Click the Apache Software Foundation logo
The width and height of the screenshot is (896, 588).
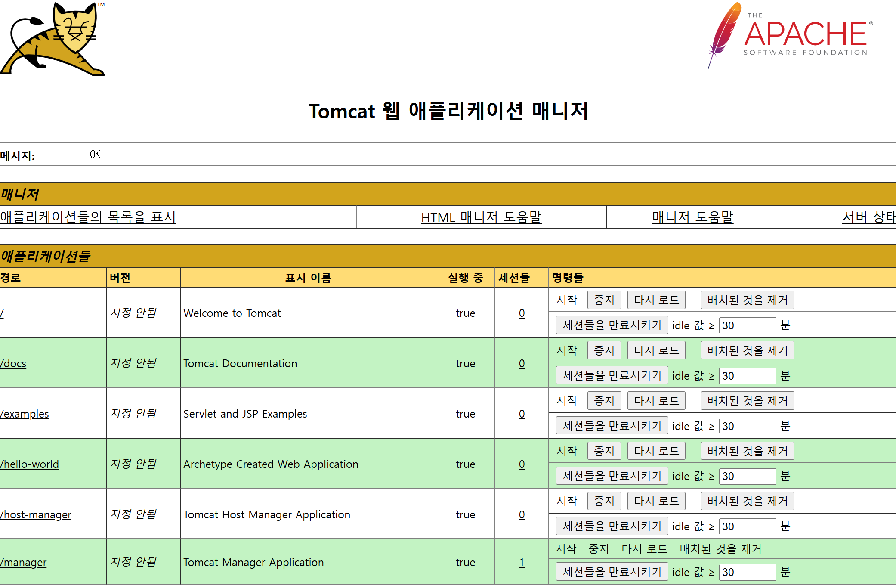coord(791,36)
